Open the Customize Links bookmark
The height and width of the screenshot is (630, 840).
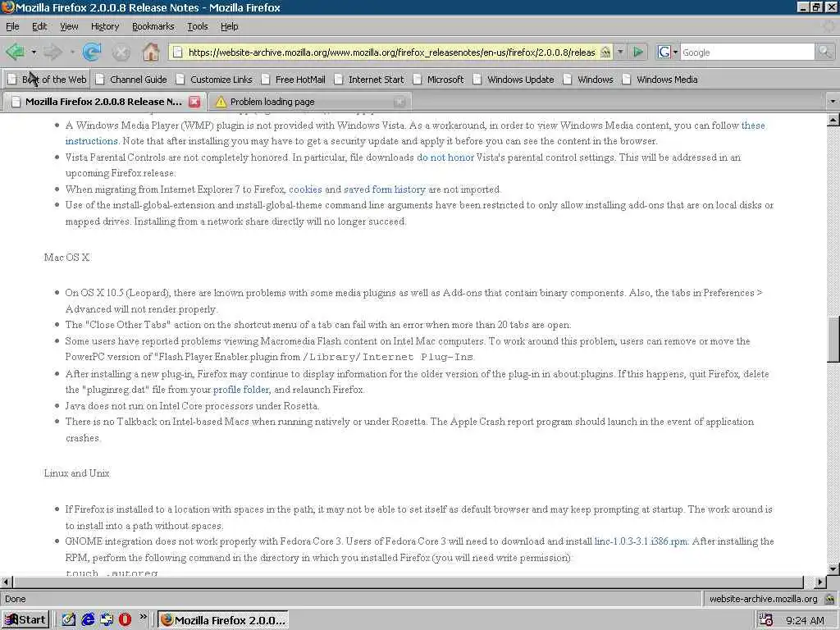(214, 80)
